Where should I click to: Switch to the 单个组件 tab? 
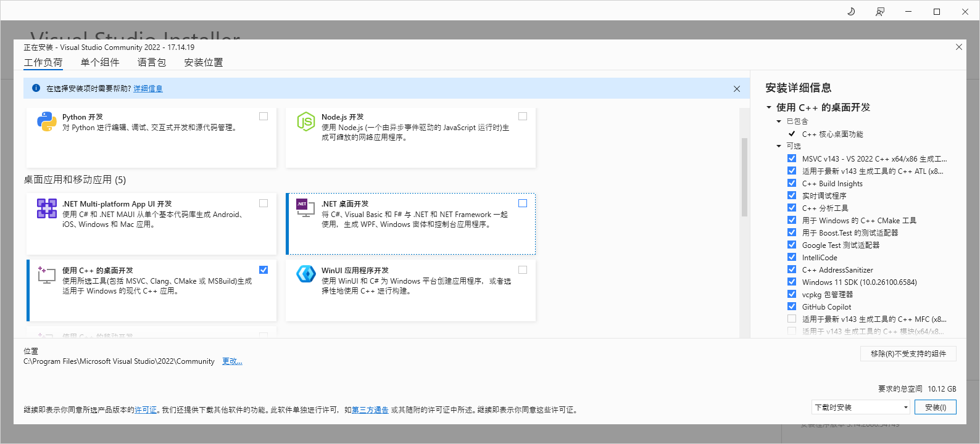pyautogui.click(x=100, y=62)
